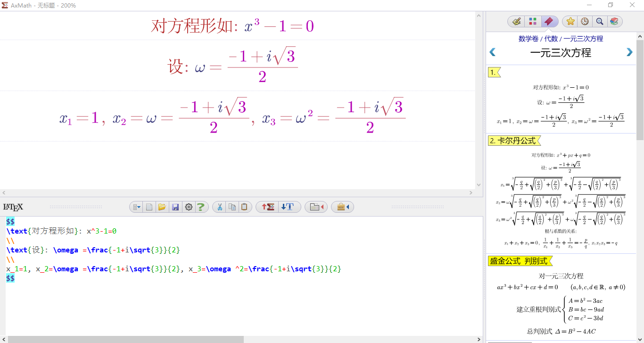
Task: Navigate to 一元三次方程 breadcrumb
Action: [x=584, y=39]
